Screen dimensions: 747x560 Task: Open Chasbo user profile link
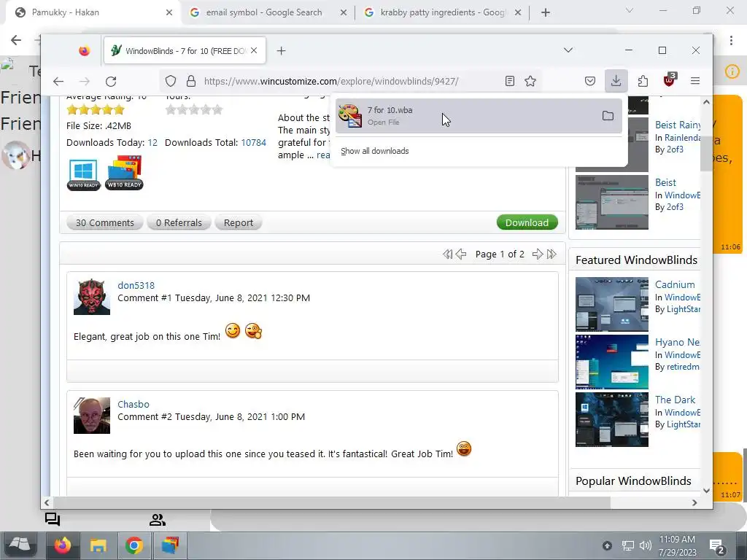pos(133,404)
